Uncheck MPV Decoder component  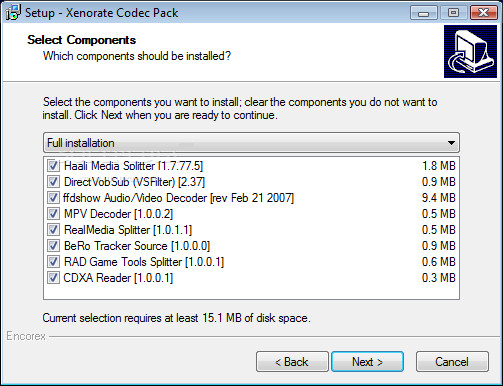click(53, 214)
